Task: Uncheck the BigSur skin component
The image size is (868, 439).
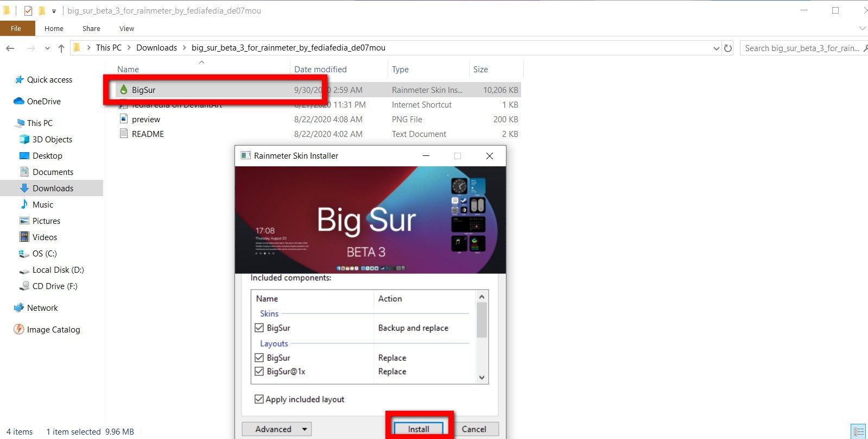Action: tap(259, 328)
